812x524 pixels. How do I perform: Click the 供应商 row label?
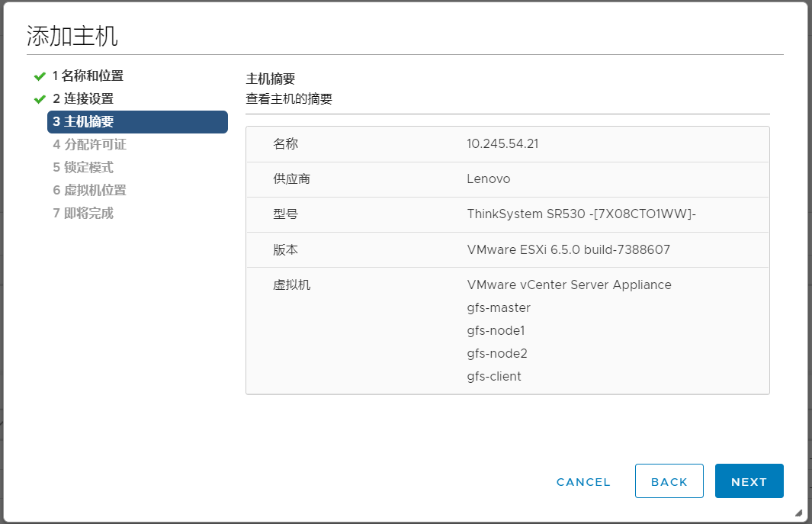[291, 178]
